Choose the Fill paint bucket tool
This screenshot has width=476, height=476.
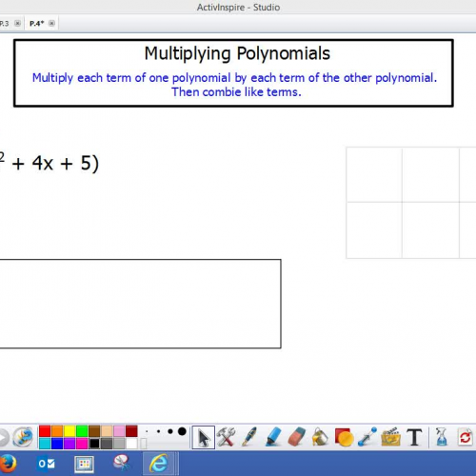point(320,437)
